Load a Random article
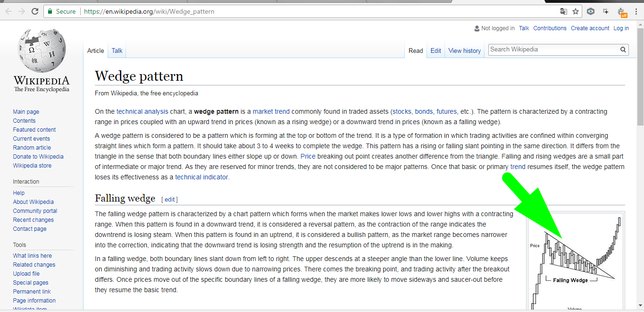644x312 pixels. pos(32,148)
